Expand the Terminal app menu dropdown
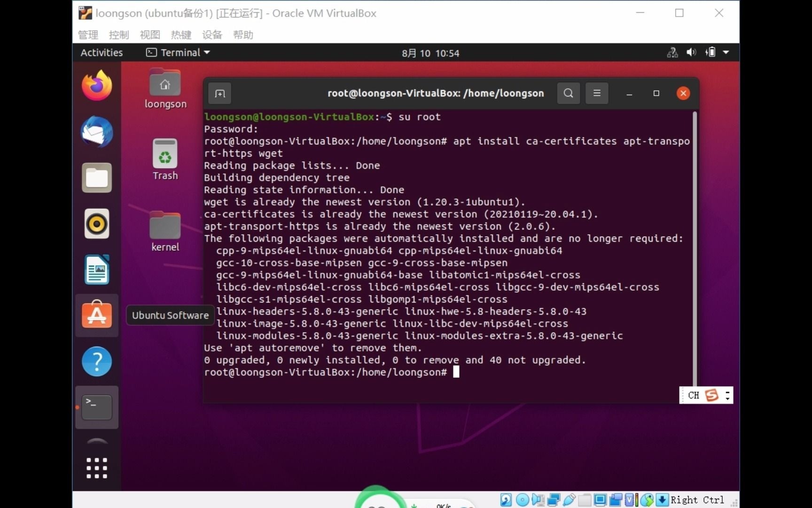The height and width of the screenshot is (508, 812). pyautogui.click(x=178, y=53)
